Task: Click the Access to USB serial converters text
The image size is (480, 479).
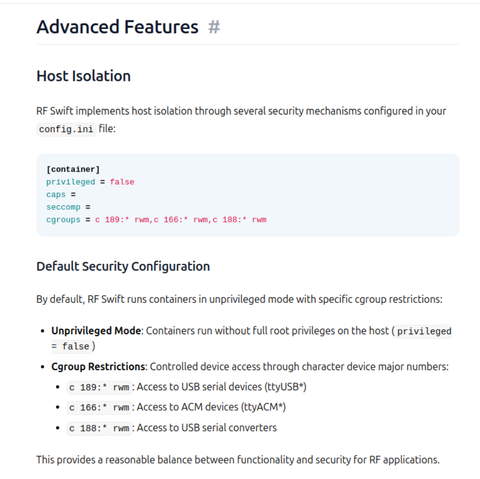Action: tap(207, 428)
